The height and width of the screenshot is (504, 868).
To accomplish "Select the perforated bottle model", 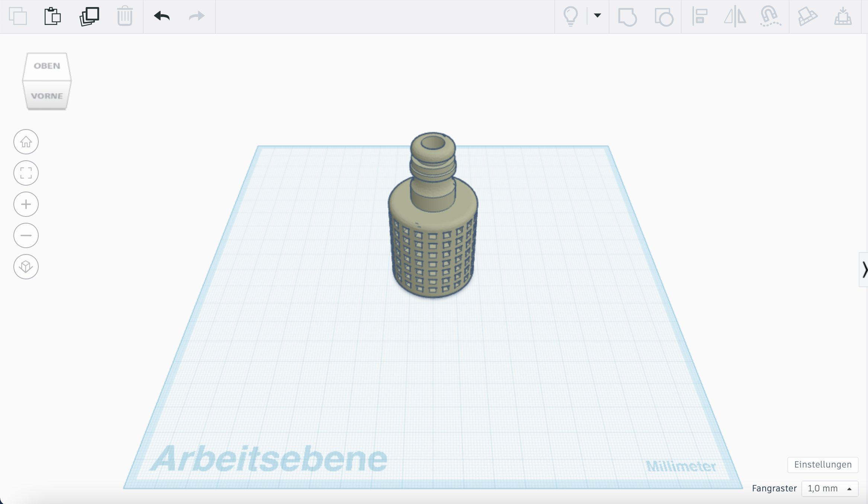I will 433,216.
